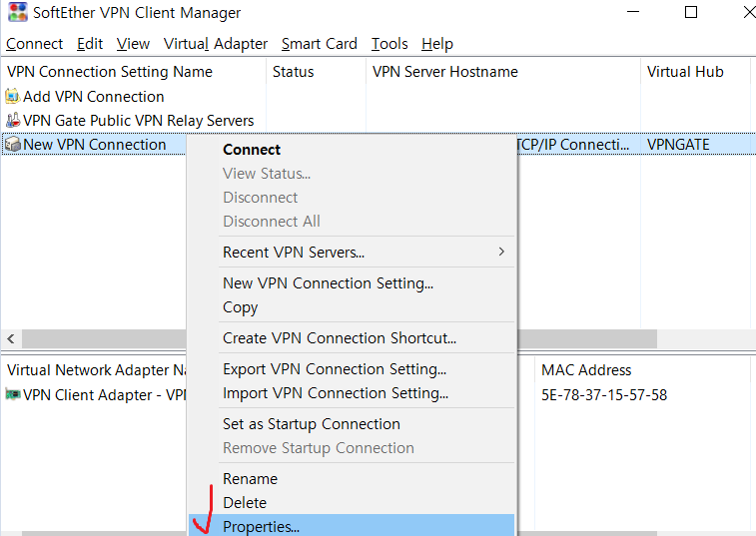Sort by VPN Connection Setting Name column

pos(134,72)
